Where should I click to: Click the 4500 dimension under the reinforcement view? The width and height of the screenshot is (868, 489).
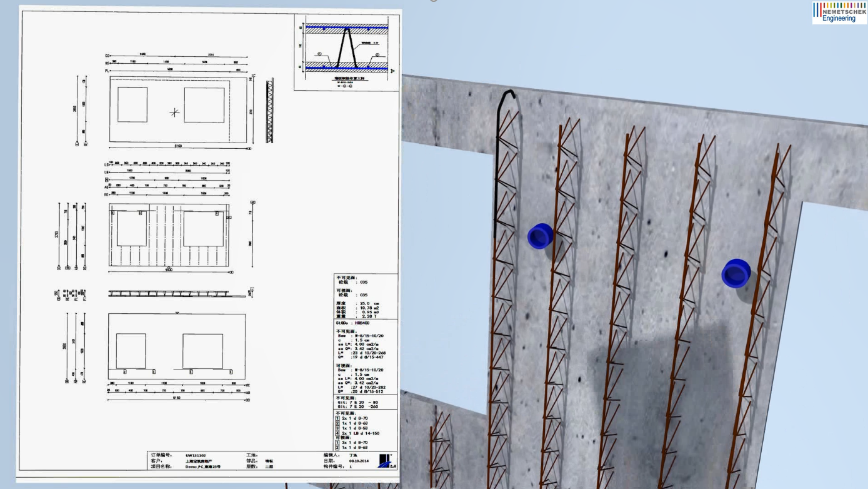click(170, 271)
